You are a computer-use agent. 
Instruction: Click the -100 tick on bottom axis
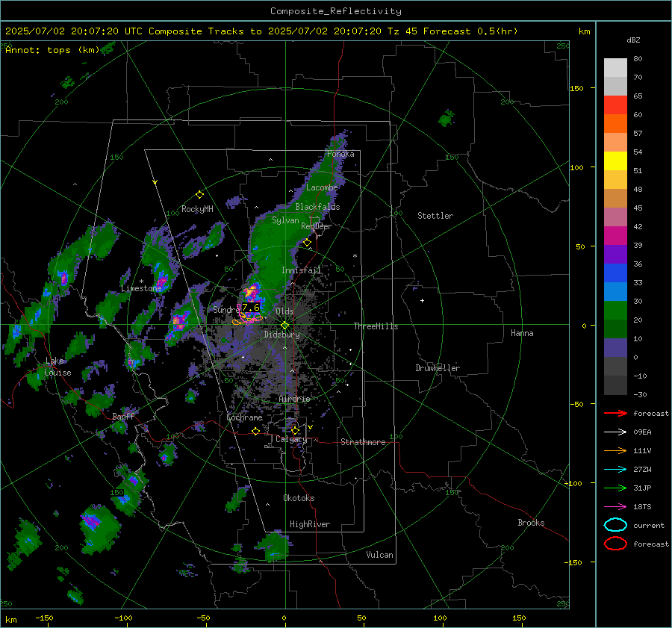click(123, 618)
